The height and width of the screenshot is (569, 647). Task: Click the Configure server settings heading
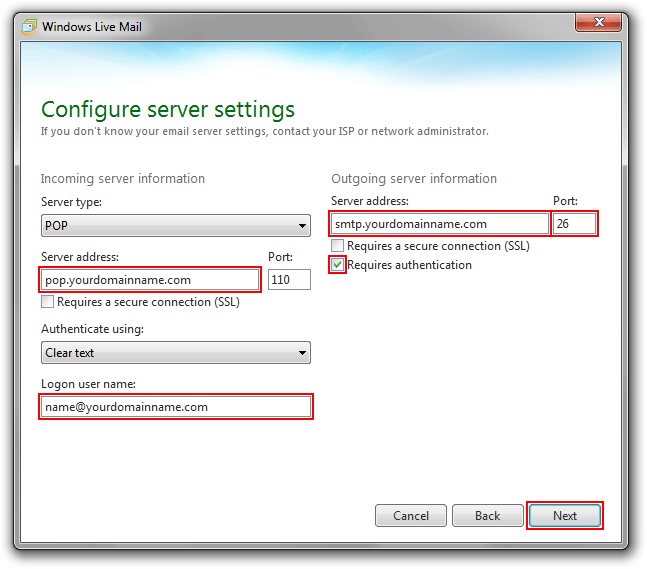point(167,109)
